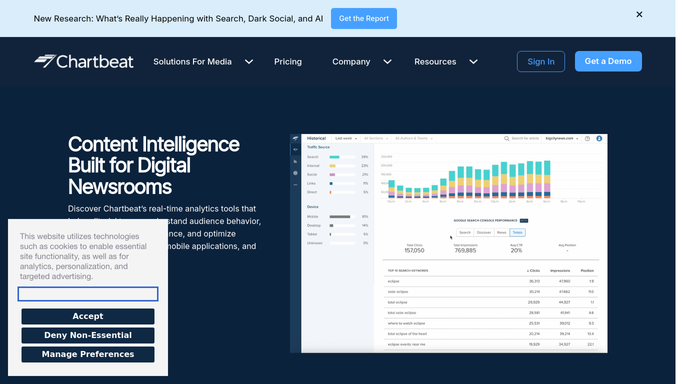Select the News tab under Search Console
This screenshot has height=384, width=683.
point(501,232)
